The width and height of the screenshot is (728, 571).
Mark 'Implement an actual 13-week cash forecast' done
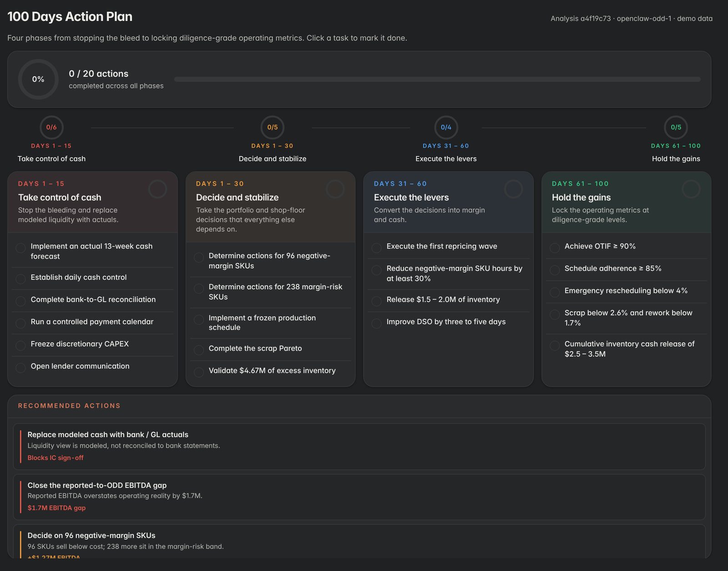(20, 248)
